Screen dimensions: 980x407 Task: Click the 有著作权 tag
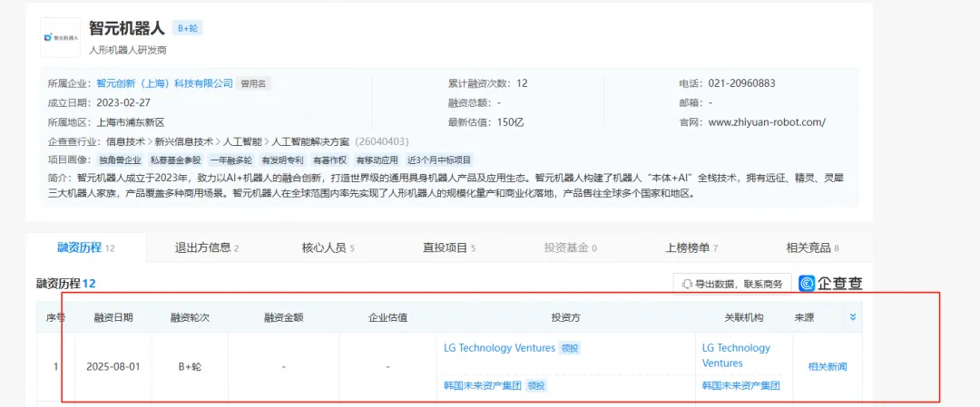pos(330,160)
